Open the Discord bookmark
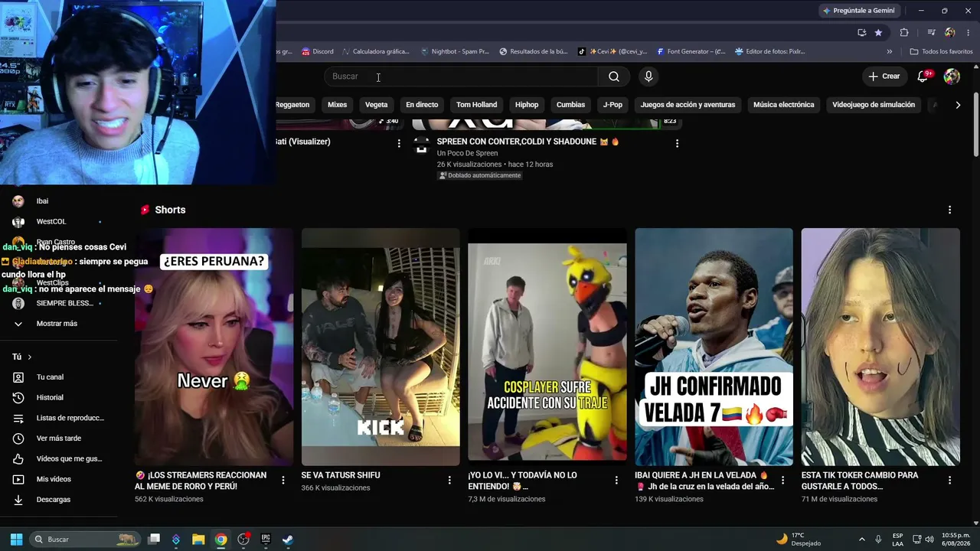 tap(318, 52)
